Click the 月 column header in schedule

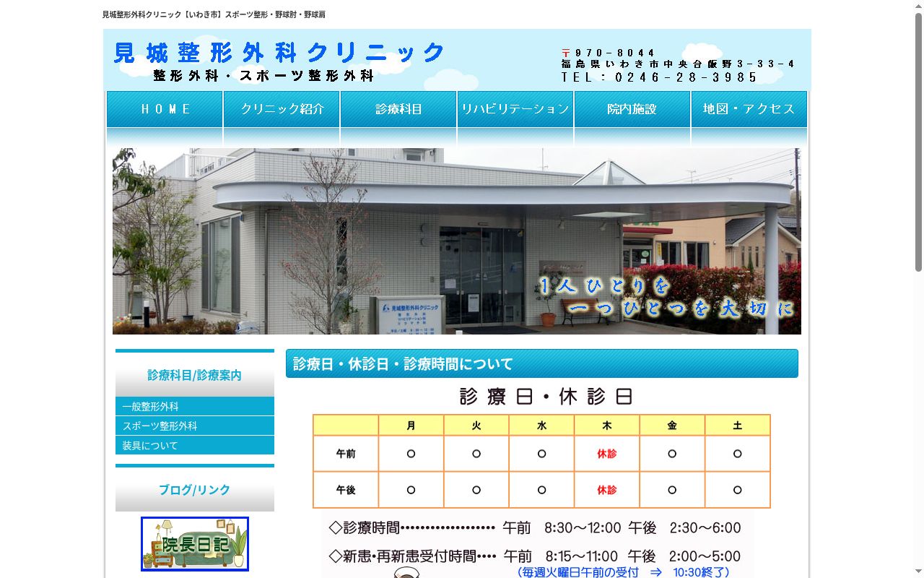[411, 426]
